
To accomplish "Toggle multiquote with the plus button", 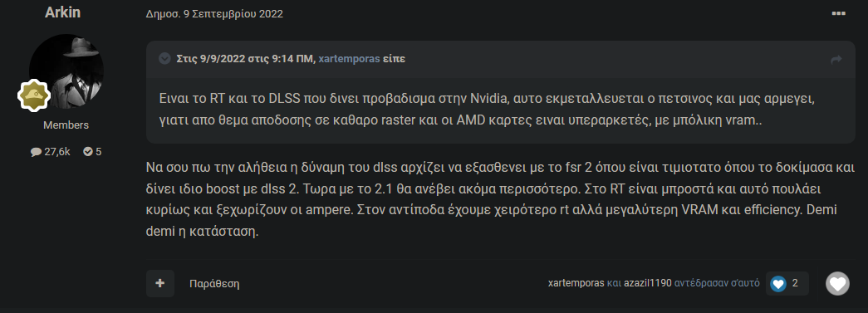I will [x=160, y=284].
